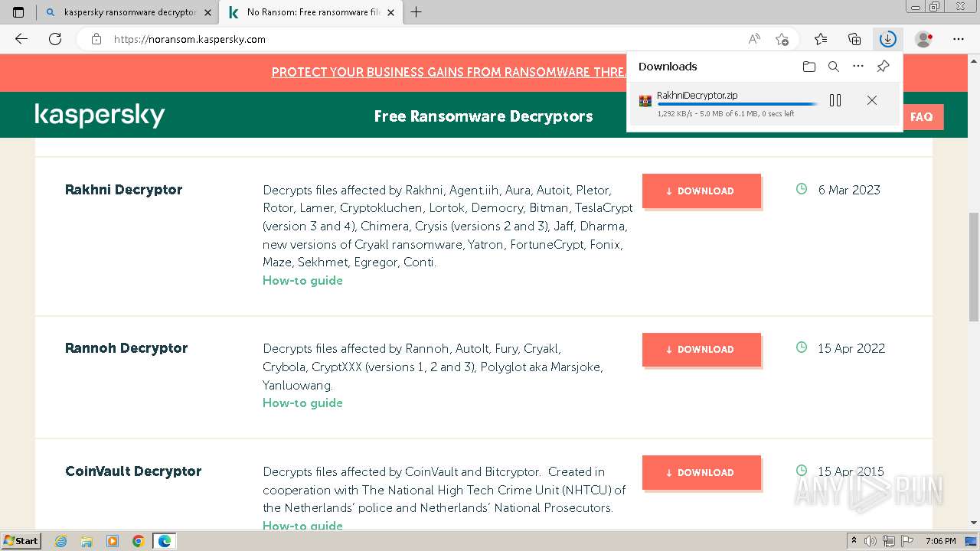Open more options in Downloads panel
The height and width of the screenshot is (551, 980).
click(x=858, y=67)
